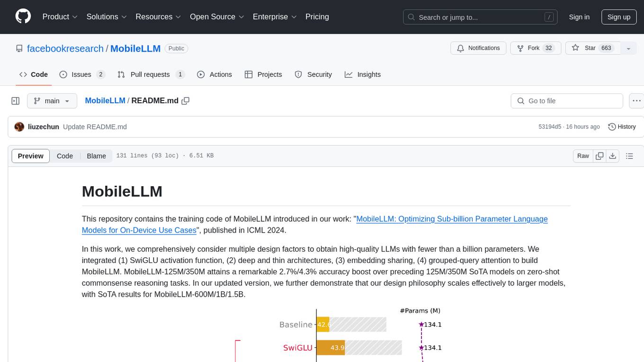Open the MobileLLM ICML paper link
The image size is (644, 362).
pyautogui.click(x=315, y=225)
